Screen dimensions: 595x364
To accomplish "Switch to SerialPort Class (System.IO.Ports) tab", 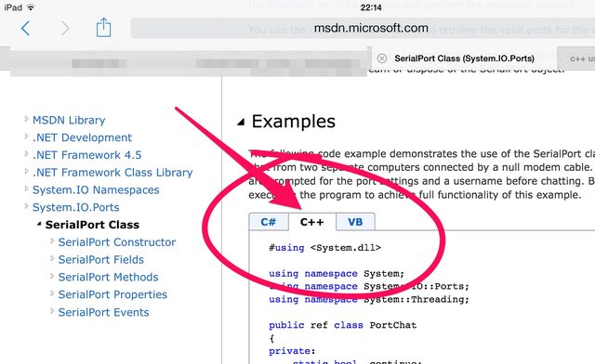I will pyautogui.click(x=464, y=58).
